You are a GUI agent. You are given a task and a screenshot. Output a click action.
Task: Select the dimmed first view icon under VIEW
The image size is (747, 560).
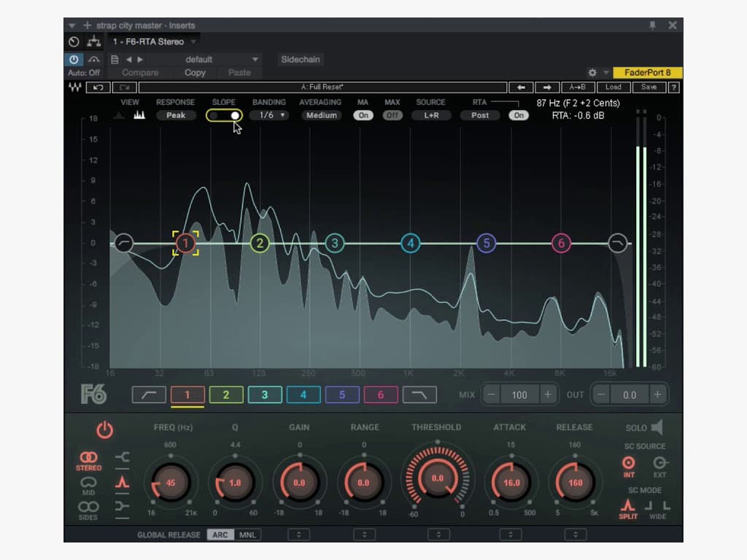coord(119,115)
